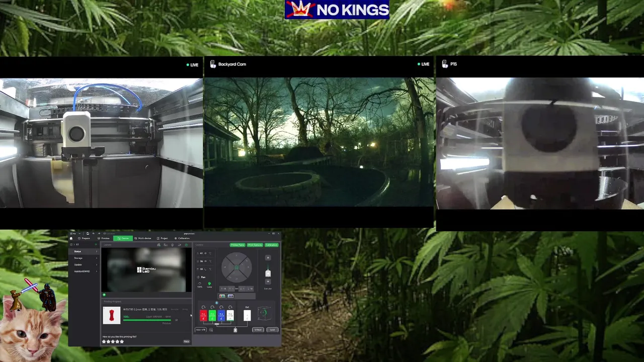Click the home center of the axis wheel
This screenshot has width=644, height=362.
pos(237,267)
